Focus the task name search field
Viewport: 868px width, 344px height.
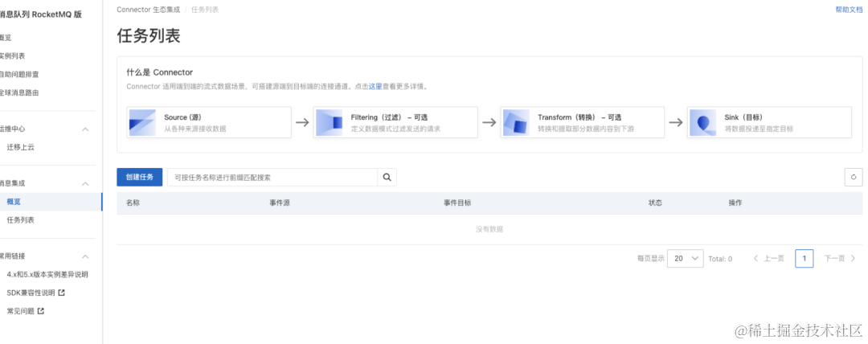pos(272,178)
